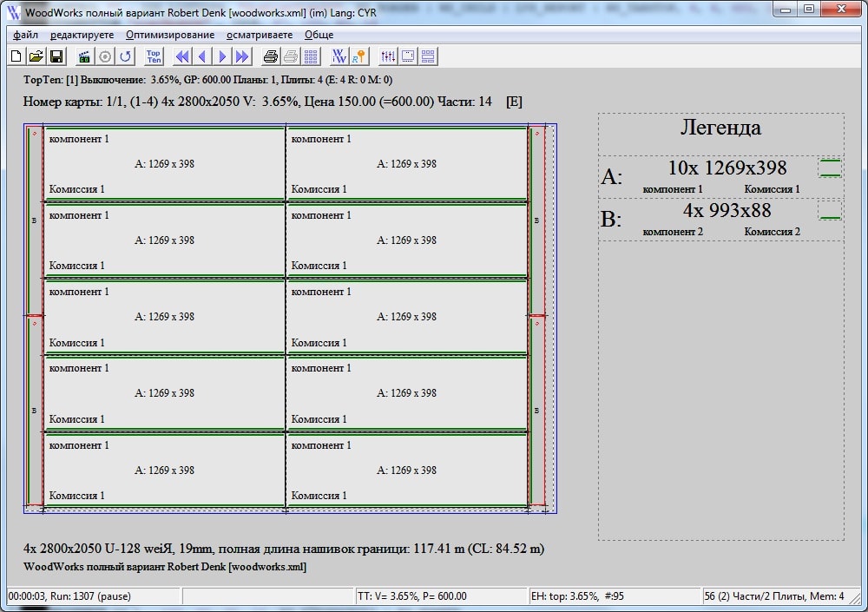Open the Top Ten list
The height and width of the screenshot is (612, 868).
pos(154,56)
